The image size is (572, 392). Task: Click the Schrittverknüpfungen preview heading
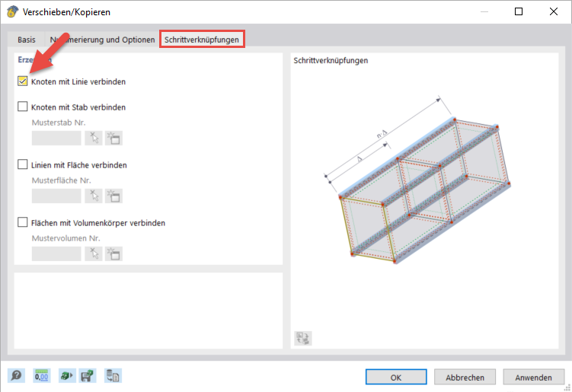click(331, 61)
